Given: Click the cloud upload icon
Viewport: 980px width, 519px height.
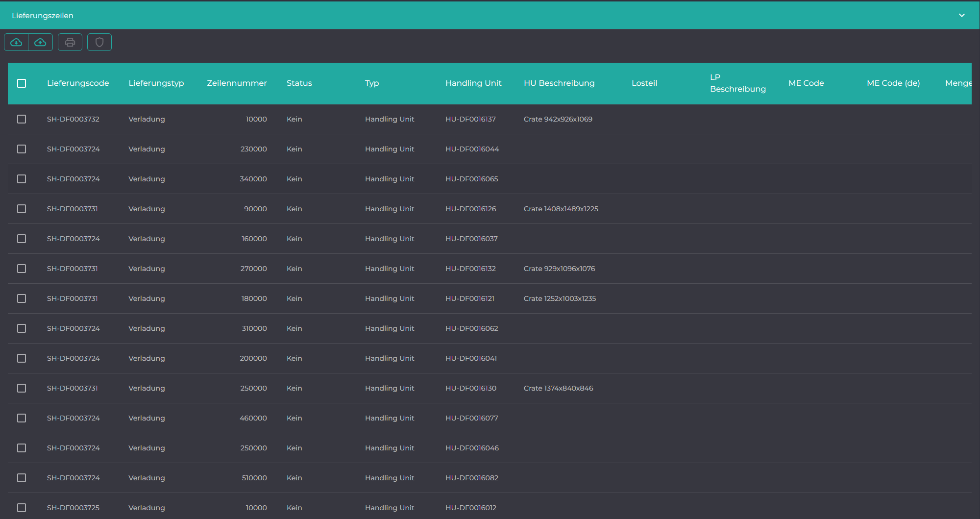Looking at the screenshot, I should pyautogui.click(x=41, y=42).
